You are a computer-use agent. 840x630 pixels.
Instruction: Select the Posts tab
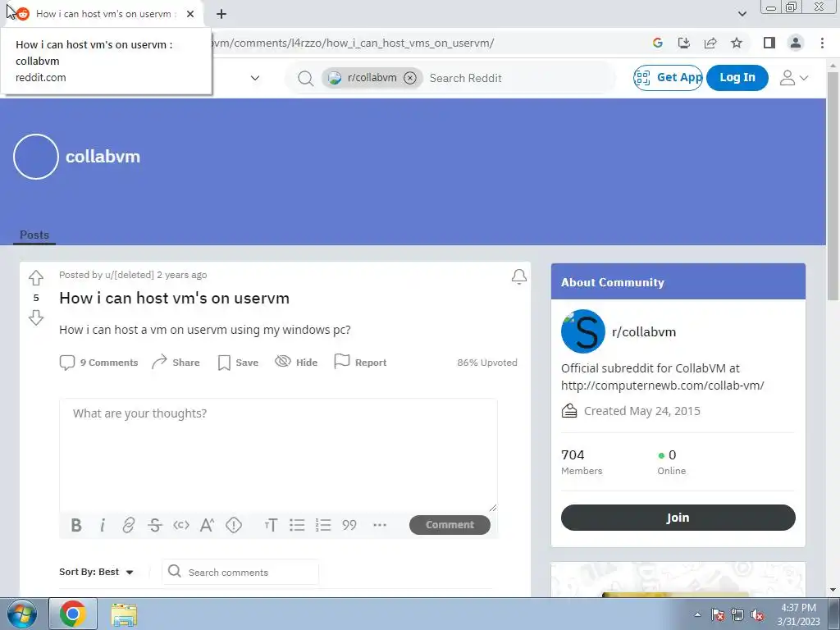tap(34, 235)
